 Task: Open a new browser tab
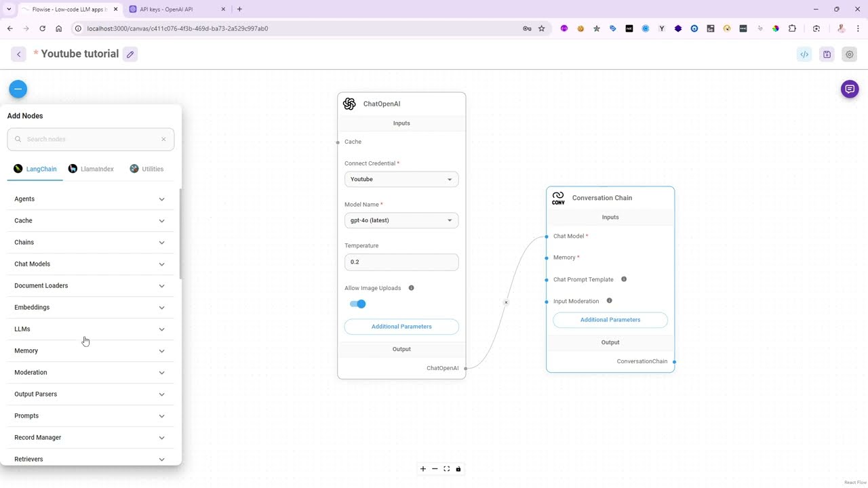coord(239,9)
